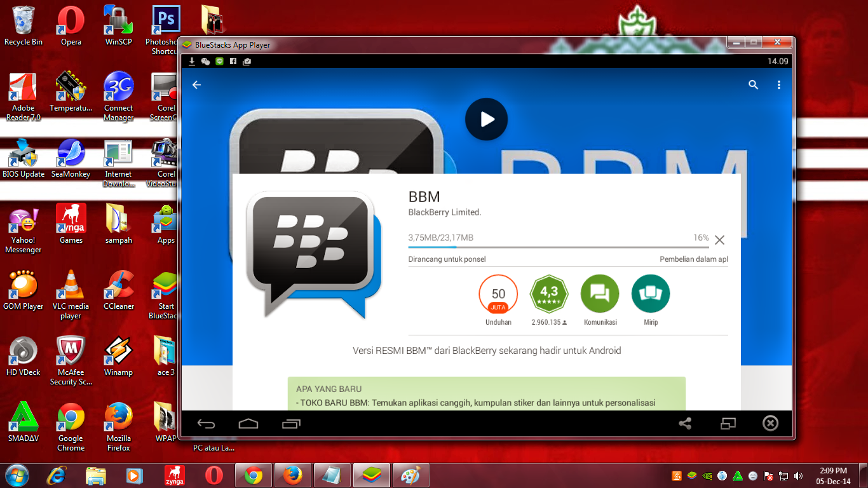
Task: Open the Temperature monitor desktop shortcut
Action: click(x=71, y=93)
